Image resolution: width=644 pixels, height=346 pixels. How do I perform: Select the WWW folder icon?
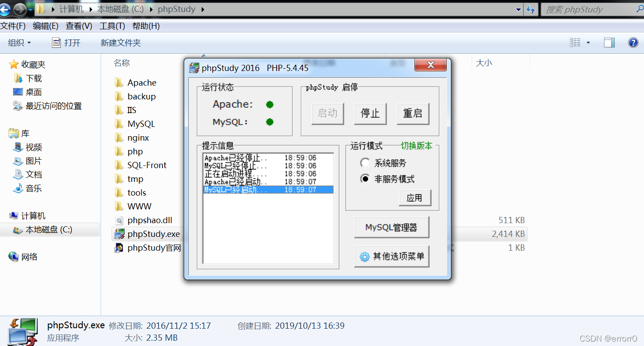[119, 206]
